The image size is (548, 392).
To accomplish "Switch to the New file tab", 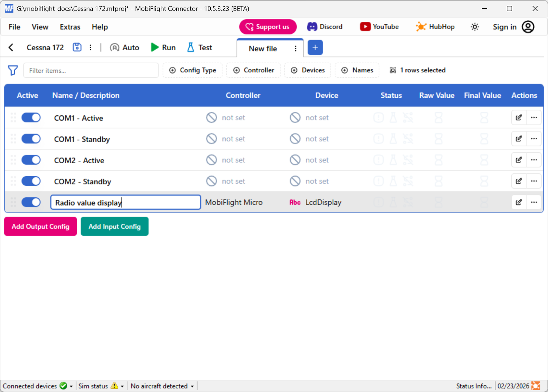I will (x=262, y=48).
